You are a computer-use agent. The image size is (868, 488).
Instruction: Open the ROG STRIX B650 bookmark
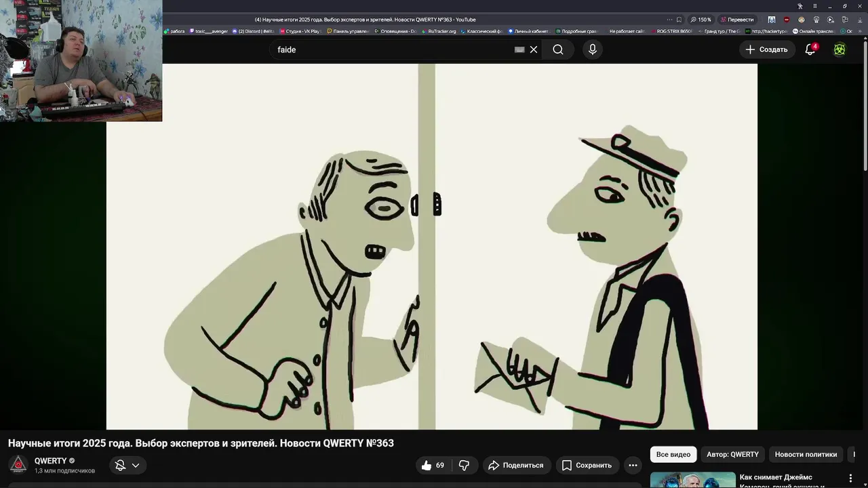pos(672,31)
